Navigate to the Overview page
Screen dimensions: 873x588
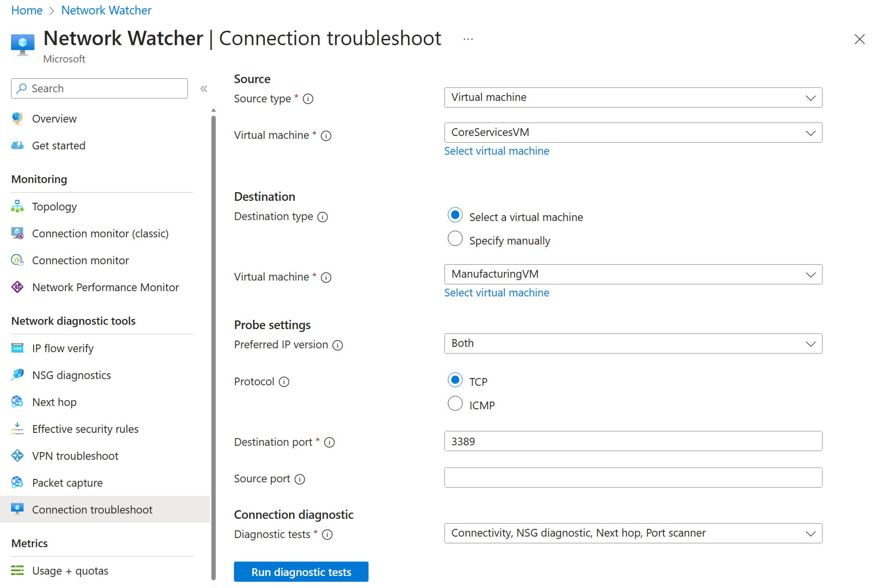(x=54, y=118)
